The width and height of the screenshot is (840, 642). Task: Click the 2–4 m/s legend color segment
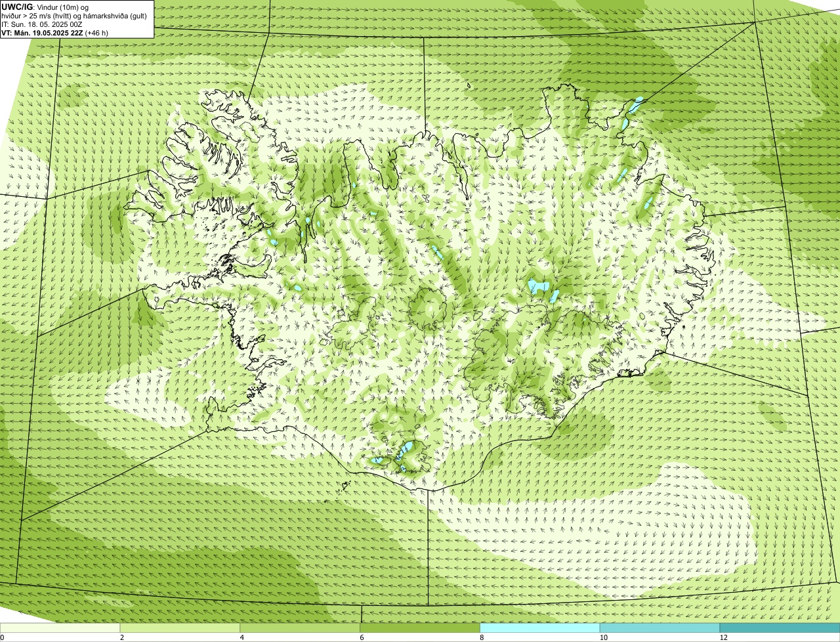click(x=180, y=628)
